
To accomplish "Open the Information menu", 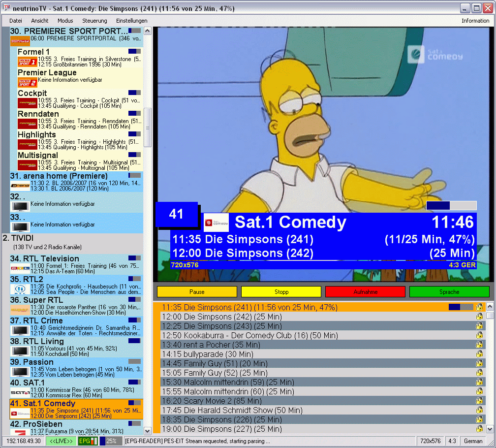I will coord(475,21).
